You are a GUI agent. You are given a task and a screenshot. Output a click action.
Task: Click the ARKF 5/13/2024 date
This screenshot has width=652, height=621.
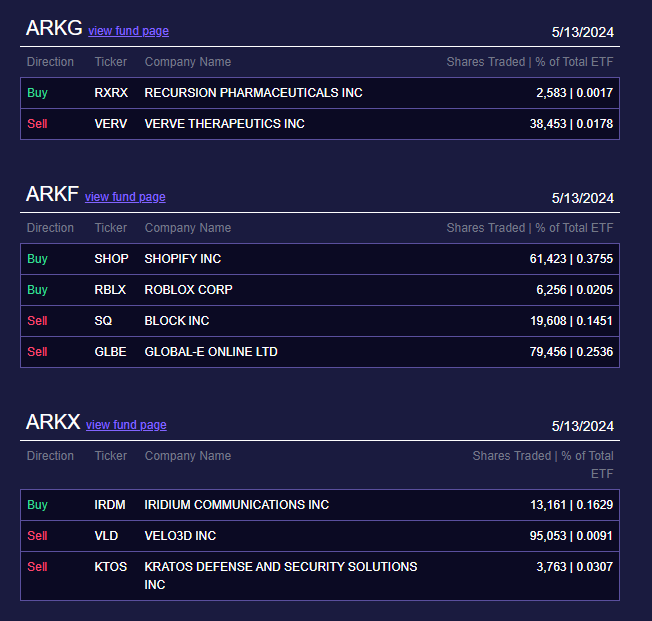pos(583,198)
